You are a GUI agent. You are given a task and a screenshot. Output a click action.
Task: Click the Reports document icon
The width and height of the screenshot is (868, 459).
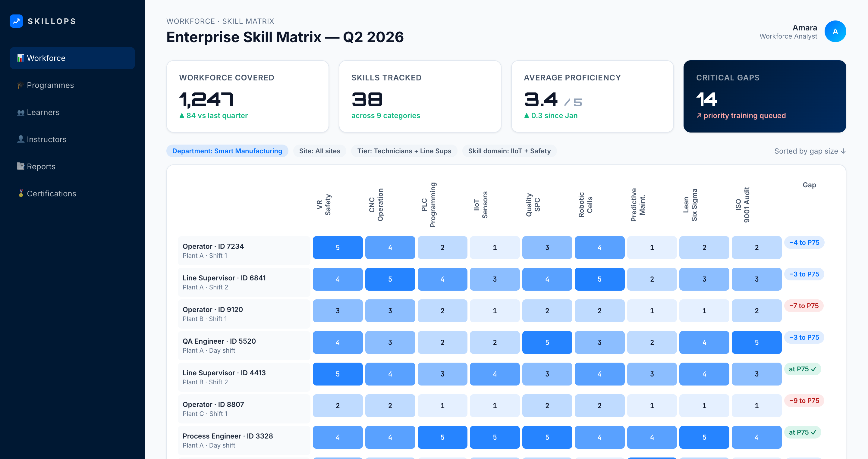[20, 166]
